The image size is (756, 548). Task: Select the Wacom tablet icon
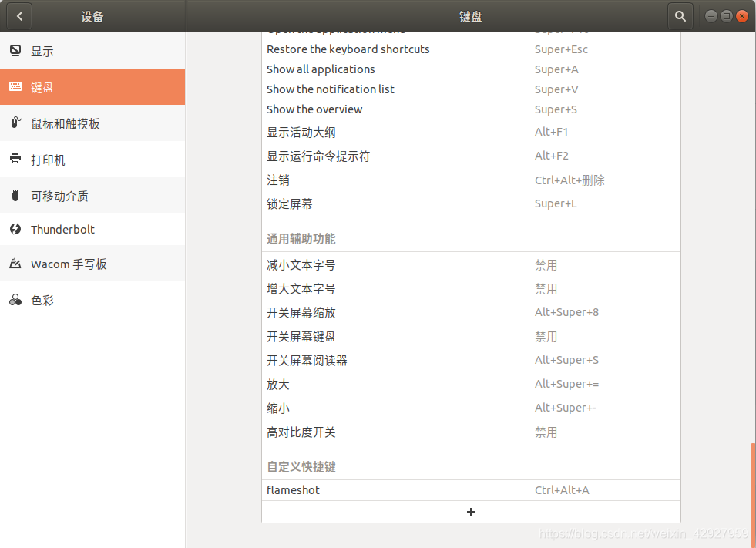(15, 264)
